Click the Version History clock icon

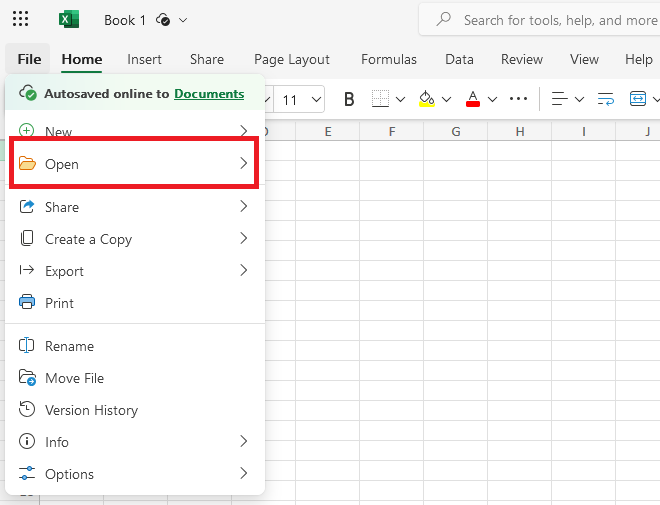(x=27, y=409)
